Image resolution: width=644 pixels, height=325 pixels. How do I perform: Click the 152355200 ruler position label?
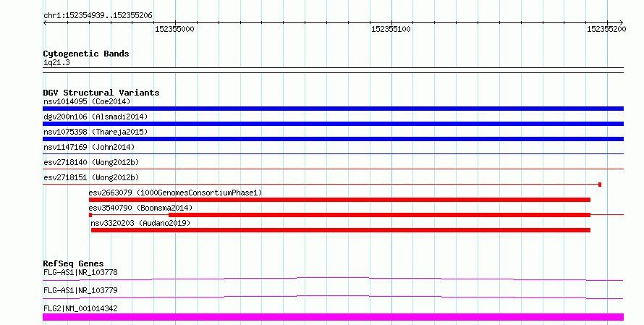(x=606, y=29)
